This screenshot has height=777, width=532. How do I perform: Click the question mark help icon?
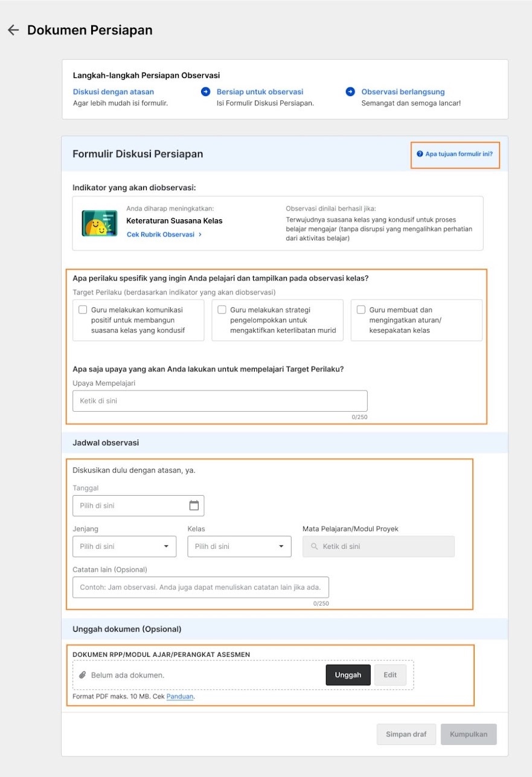(420, 154)
